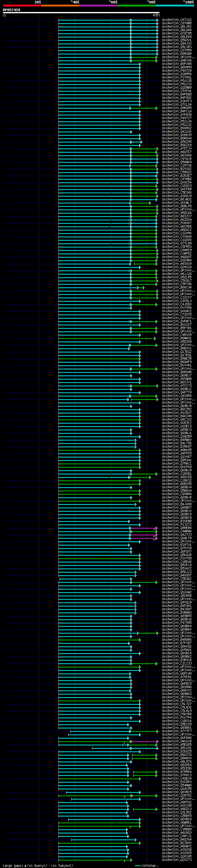Select the label UniRef100_A9RGR5
This screenshot has height=868, width=197.
176,108
